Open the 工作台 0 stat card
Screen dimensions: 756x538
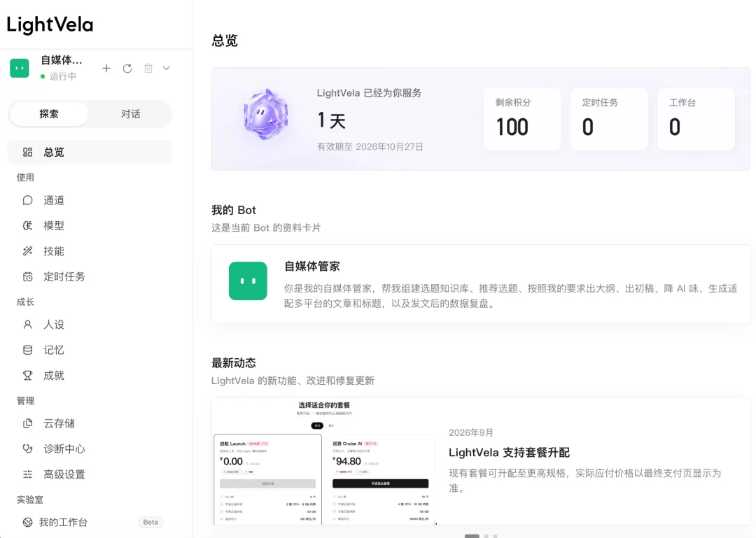pos(696,119)
